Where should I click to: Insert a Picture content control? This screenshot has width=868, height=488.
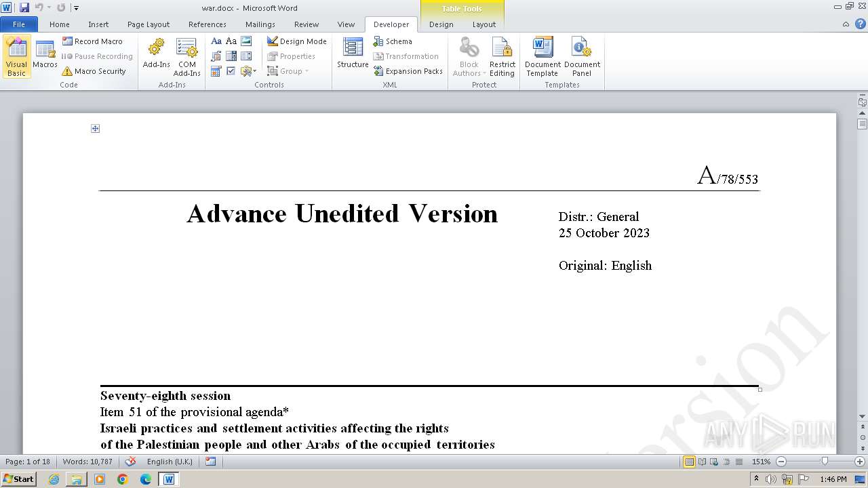246,41
